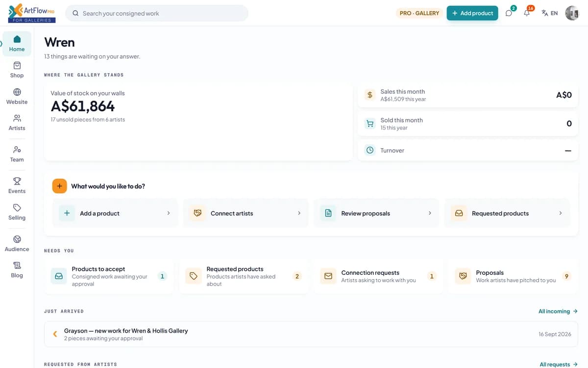Open the user profile avatar
This screenshot has width=588, height=368.
pyautogui.click(x=572, y=13)
